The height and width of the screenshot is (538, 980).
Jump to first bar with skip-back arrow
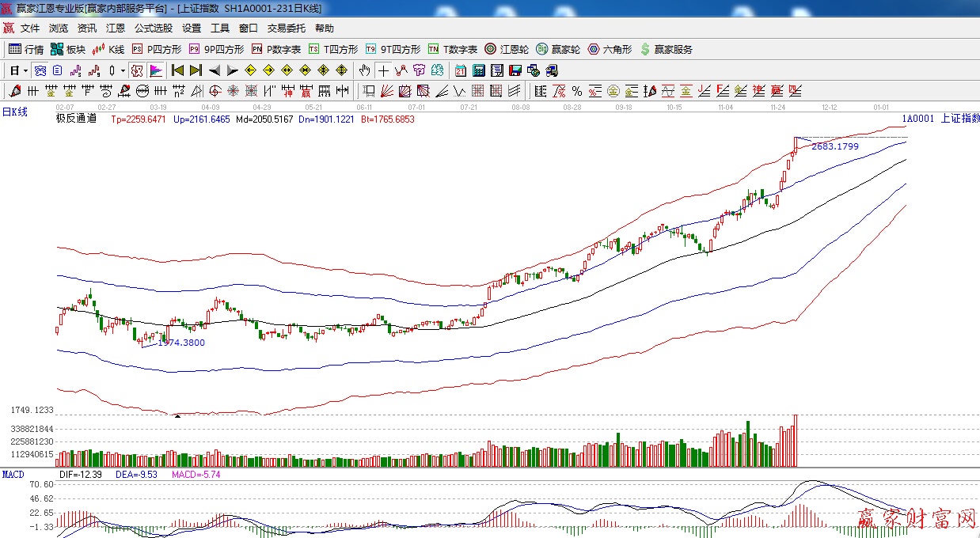coord(177,70)
